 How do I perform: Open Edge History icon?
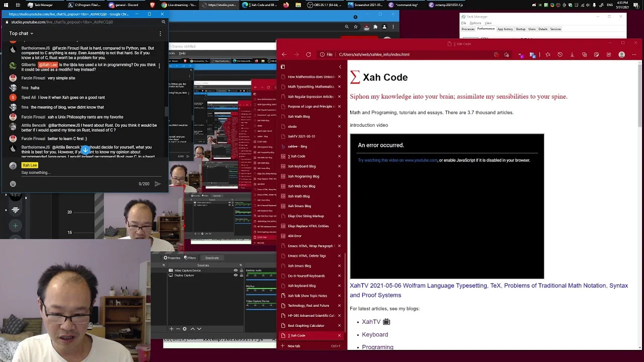point(560,54)
